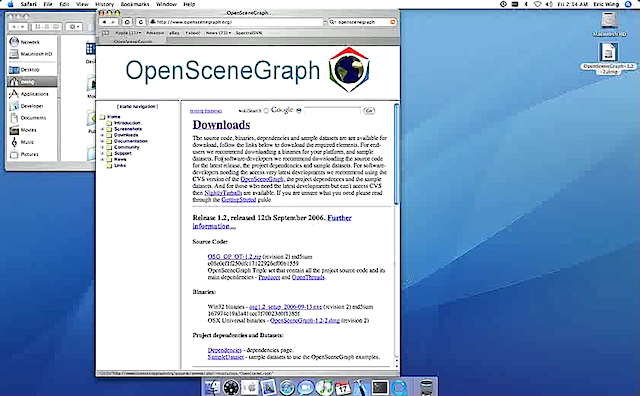Open the History menu
This screenshot has width=640, height=396.
click(x=104, y=4)
